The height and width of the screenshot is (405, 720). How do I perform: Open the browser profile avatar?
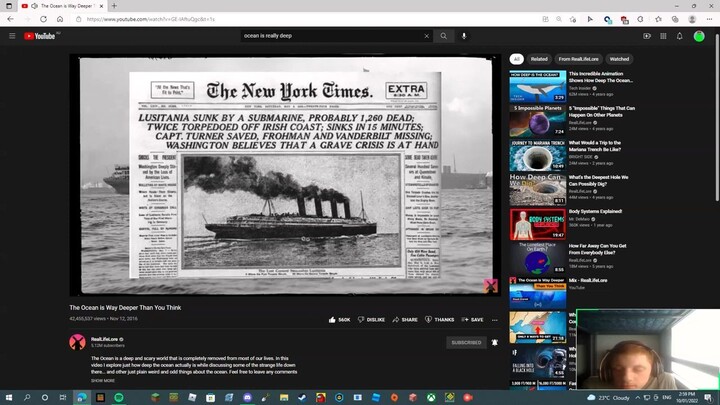692,19
